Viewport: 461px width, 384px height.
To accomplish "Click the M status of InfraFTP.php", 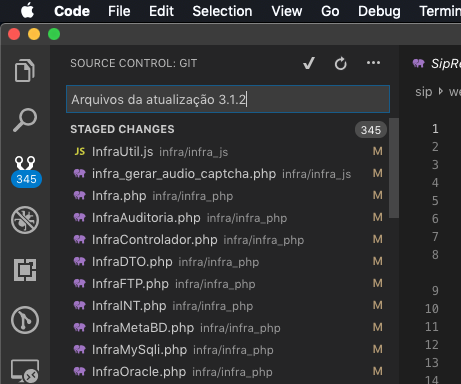I will pos(378,283).
